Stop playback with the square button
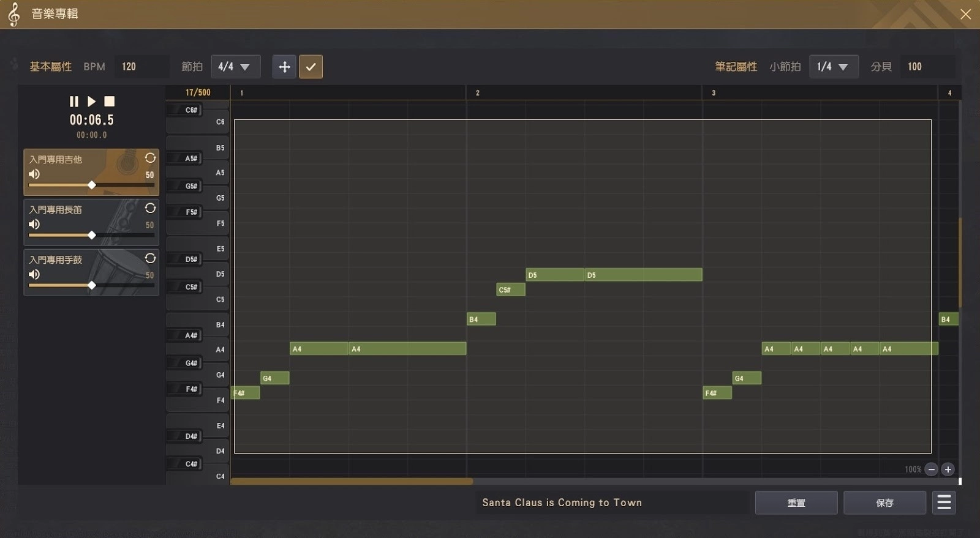 tap(109, 102)
